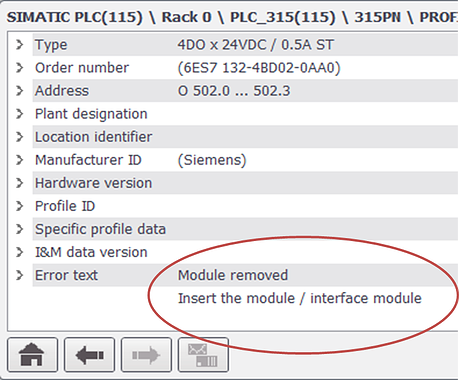Click the forward arrow navigation button

(146, 355)
